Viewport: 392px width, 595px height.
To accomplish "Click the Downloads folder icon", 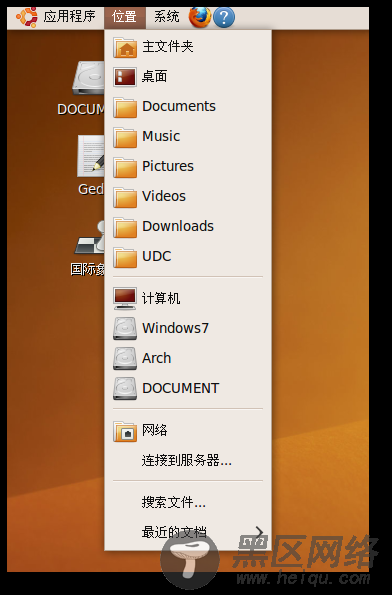I will point(125,227).
